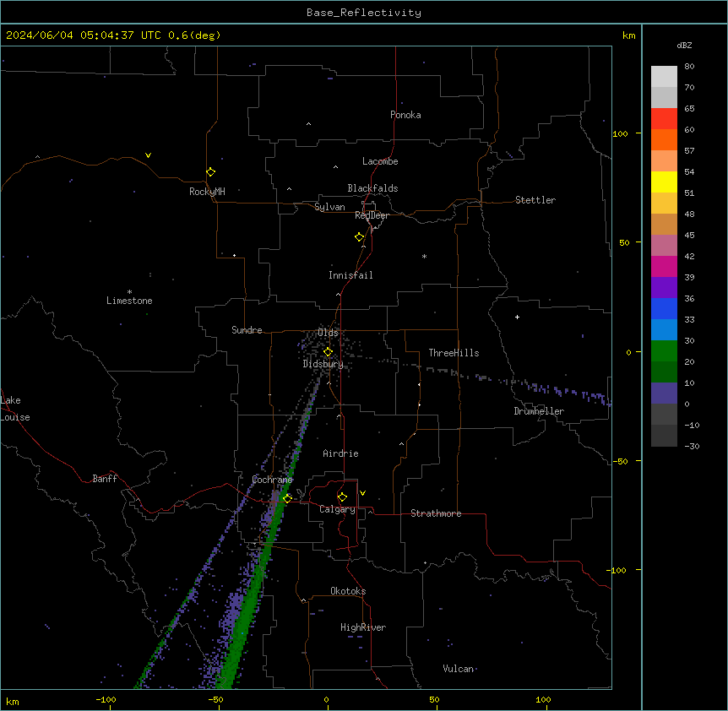Pick the violet purple 36-39 dBZ swatch

(664, 288)
